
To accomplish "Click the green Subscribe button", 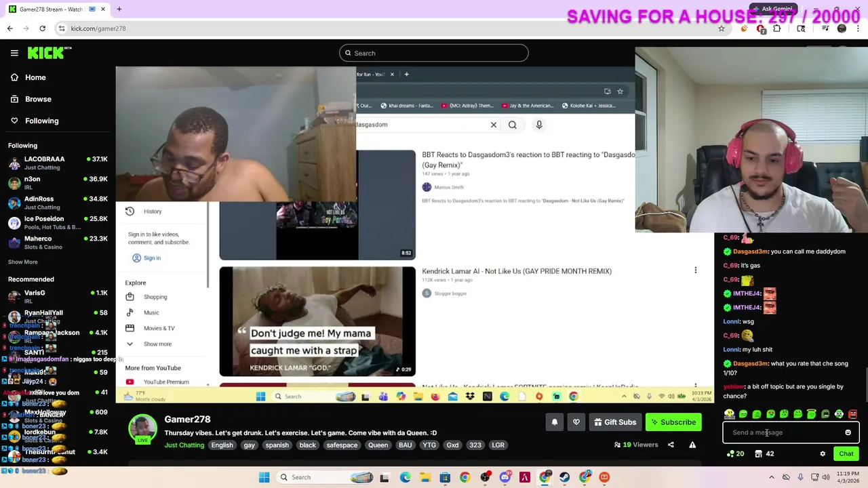I will (673, 422).
